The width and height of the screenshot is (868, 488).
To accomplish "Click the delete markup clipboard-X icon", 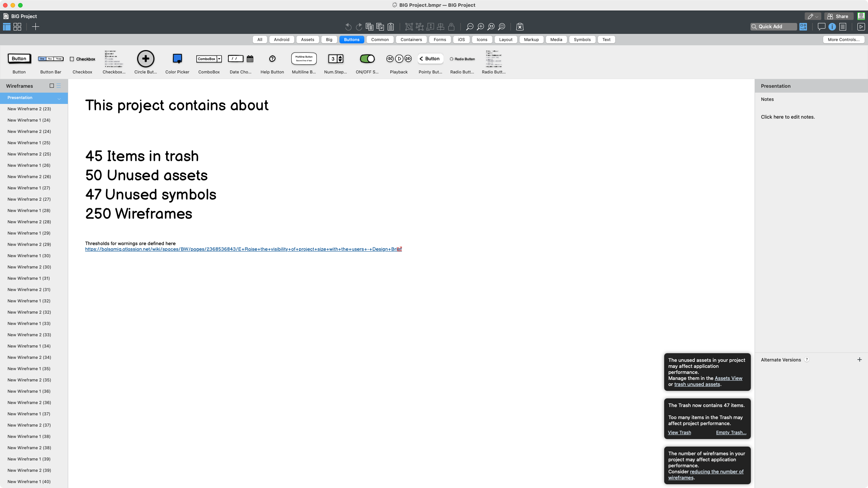I will (520, 27).
